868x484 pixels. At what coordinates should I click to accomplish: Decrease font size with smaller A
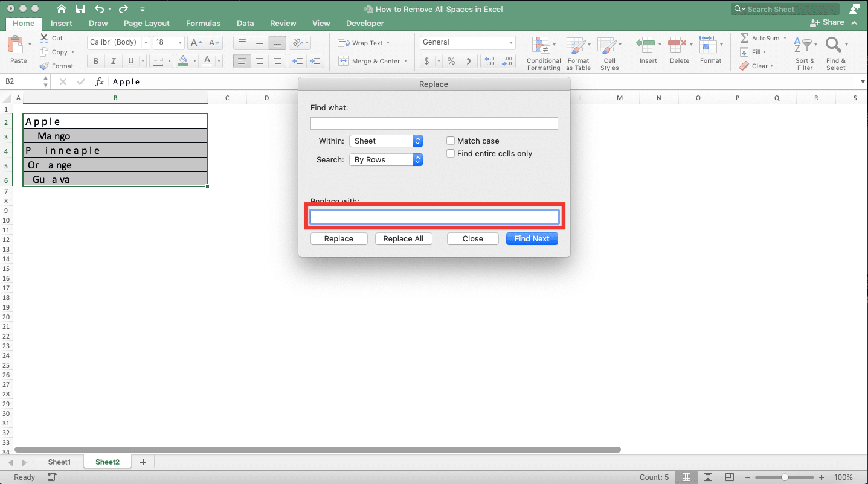click(214, 43)
